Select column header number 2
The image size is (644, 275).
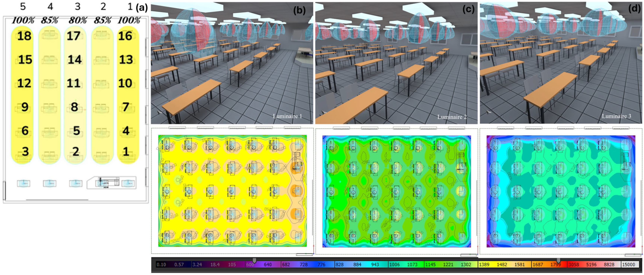[x=103, y=7]
